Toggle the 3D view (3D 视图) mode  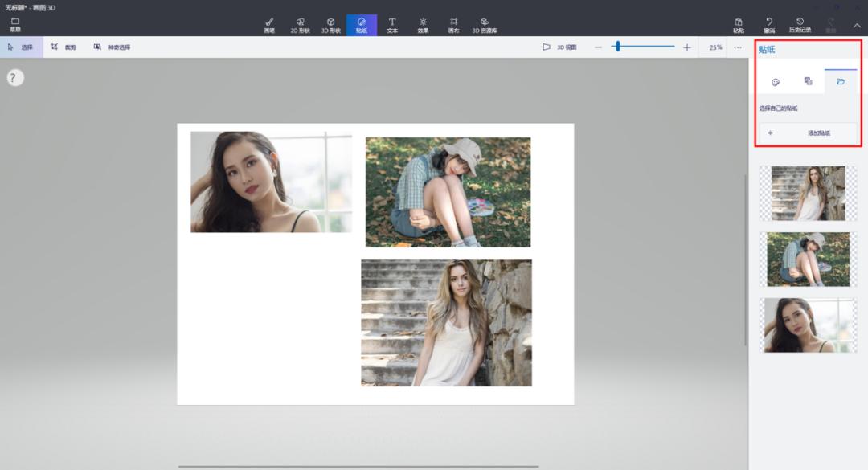coord(559,47)
